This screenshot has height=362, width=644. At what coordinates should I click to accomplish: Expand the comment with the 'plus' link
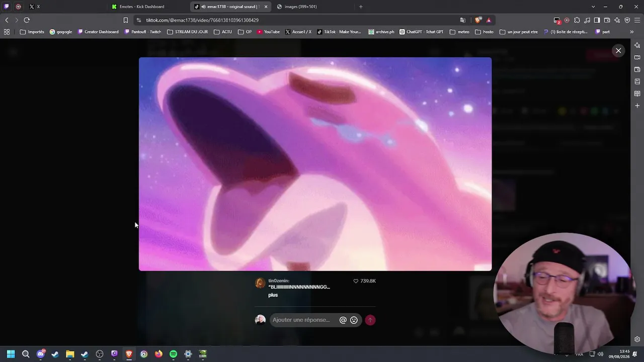click(273, 295)
